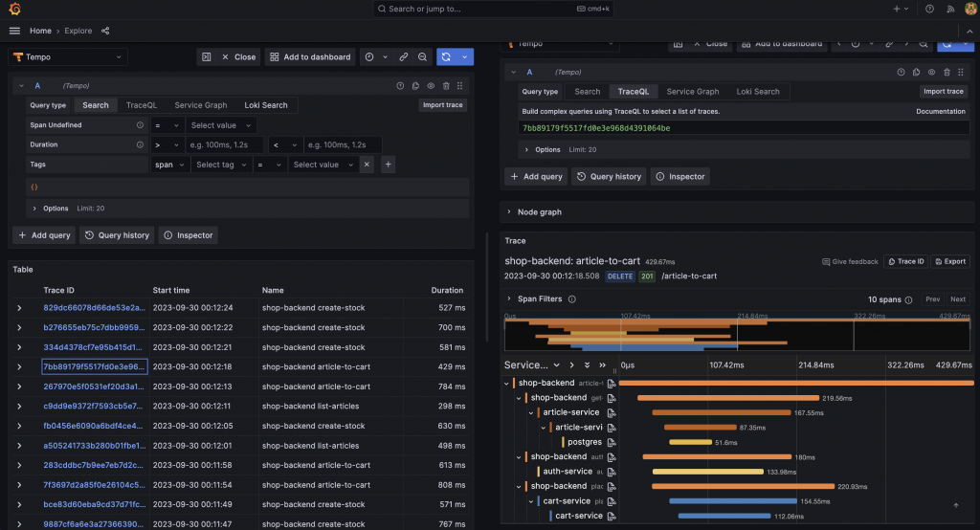Image resolution: width=980 pixels, height=530 pixels.
Task: Duplicate query A in left pane
Action: click(x=415, y=86)
